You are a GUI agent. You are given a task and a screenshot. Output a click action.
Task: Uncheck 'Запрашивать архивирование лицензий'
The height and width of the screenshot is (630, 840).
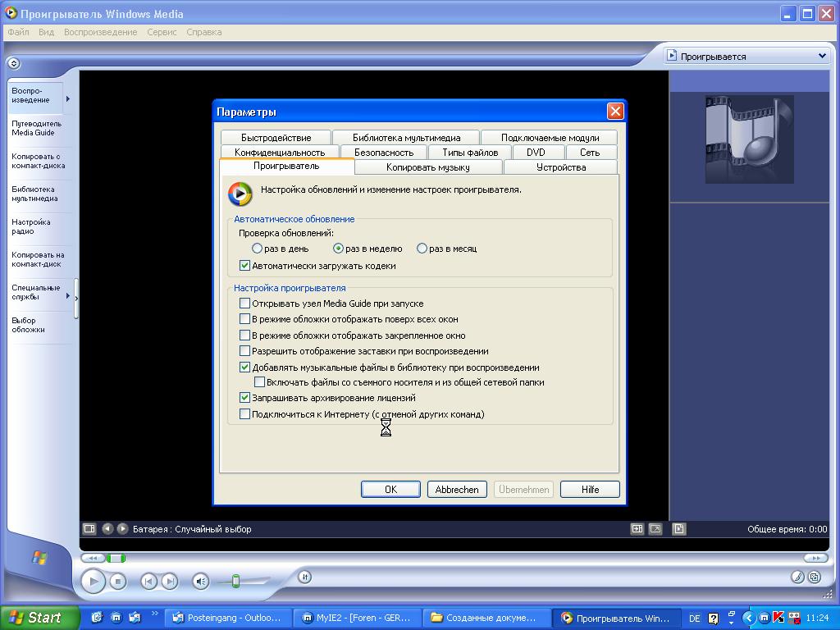[x=244, y=398]
